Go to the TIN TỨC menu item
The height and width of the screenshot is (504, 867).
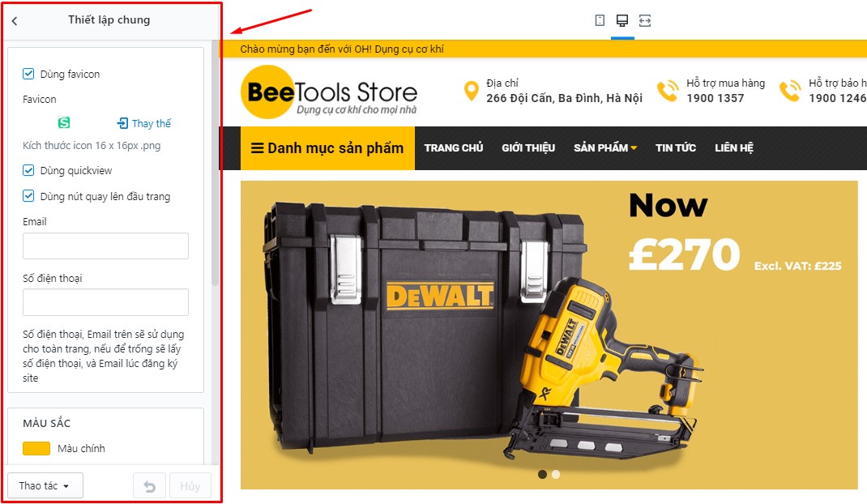pyautogui.click(x=676, y=147)
